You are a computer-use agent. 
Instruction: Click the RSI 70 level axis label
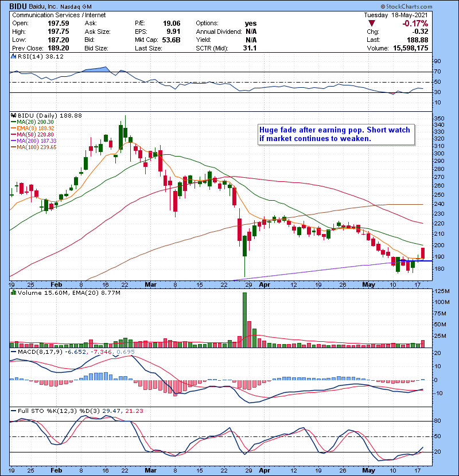[x=437, y=72]
